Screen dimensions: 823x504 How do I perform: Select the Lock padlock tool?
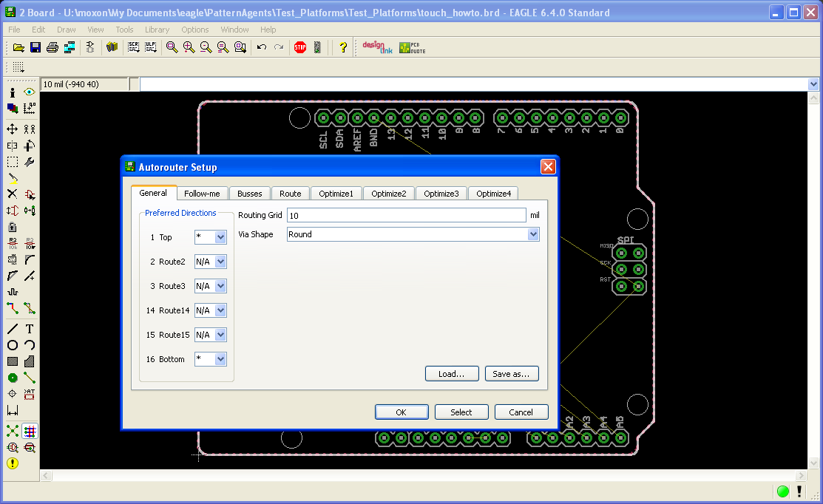pyautogui.click(x=13, y=227)
